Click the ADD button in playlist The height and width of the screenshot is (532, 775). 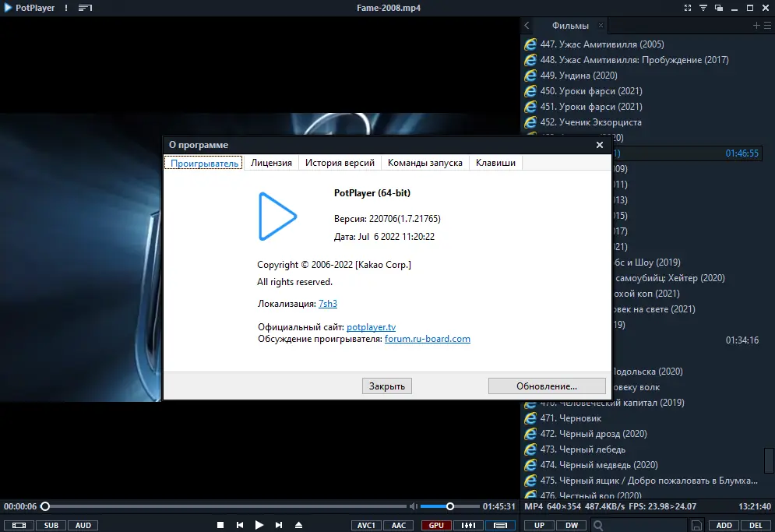pyautogui.click(x=724, y=525)
